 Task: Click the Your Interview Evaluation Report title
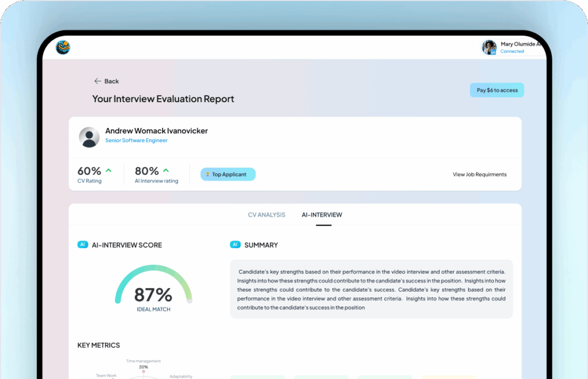click(163, 99)
